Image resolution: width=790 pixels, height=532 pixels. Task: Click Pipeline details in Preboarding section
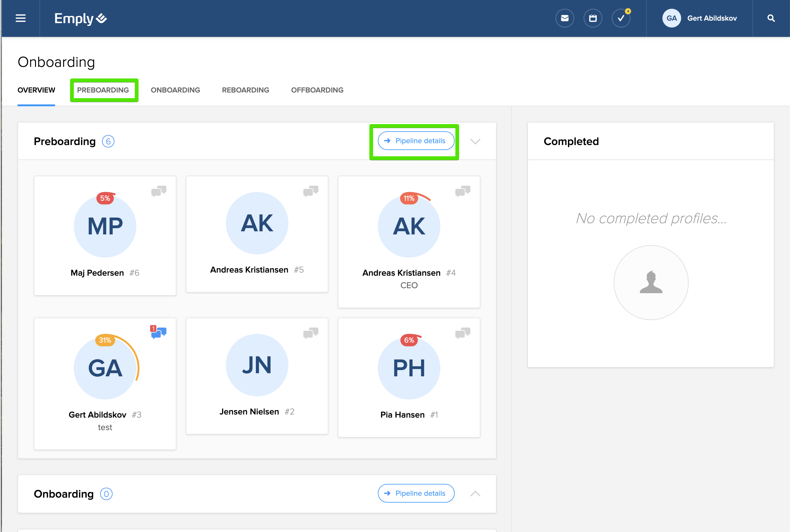tap(416, 141)
